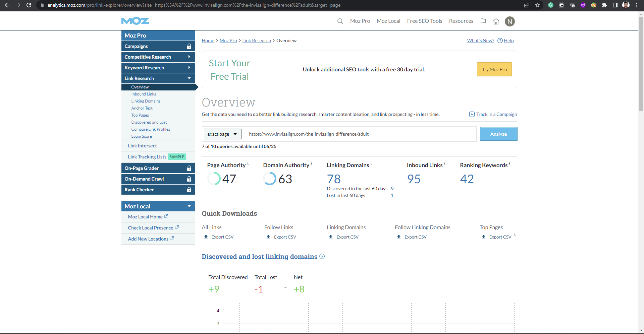Open the locked Campaigns item
Viewport: 644px width, 334px height.
click(158, 46)
